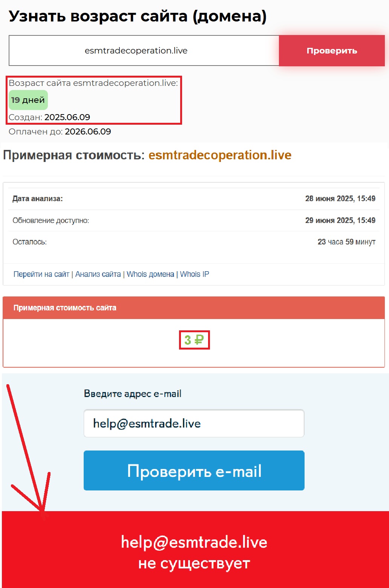Open the Whois домена link

(150, 274)
